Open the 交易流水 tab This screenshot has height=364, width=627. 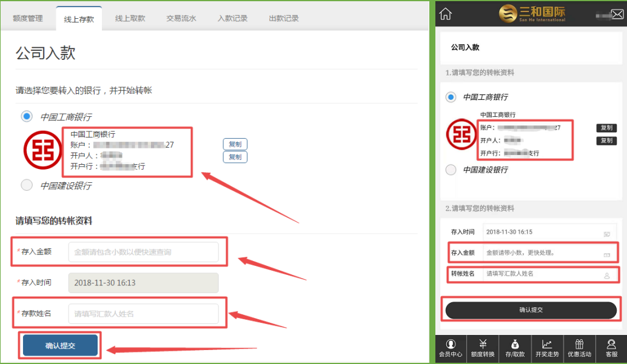click(x=181, y=19)
